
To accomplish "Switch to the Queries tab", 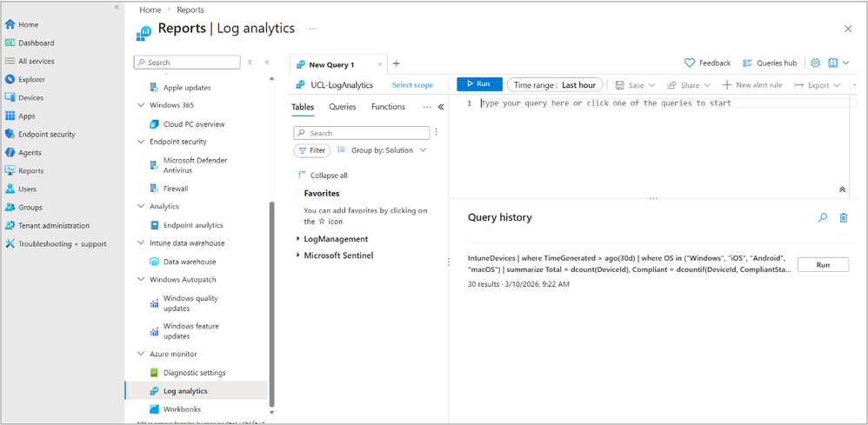I will tap(343, 107).
